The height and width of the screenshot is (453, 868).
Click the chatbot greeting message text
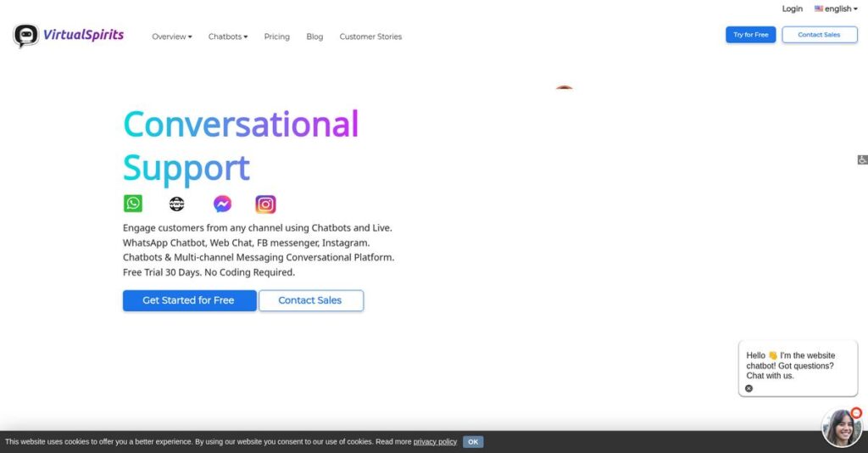[790, 366]
